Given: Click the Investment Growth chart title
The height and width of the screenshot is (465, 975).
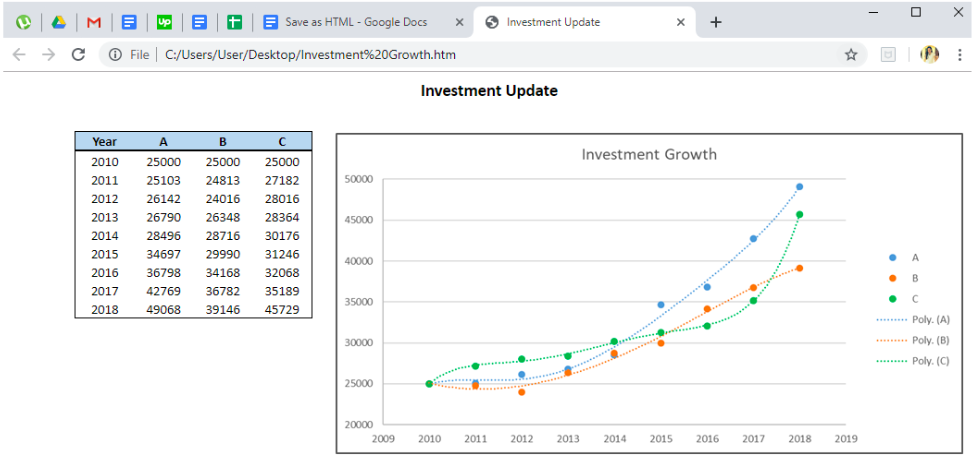Looking at the screenshot, I should pyautogui.click(x=649, y=154).
